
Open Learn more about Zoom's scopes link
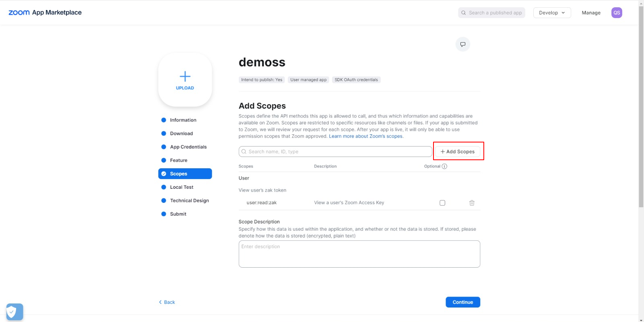[x=365, y=136]
